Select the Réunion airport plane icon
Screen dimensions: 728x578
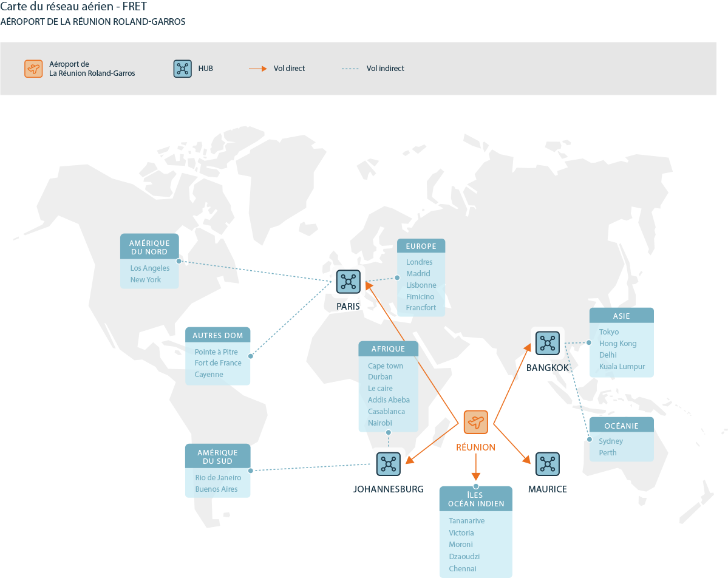pyautogui.click(x=475, y=422)
